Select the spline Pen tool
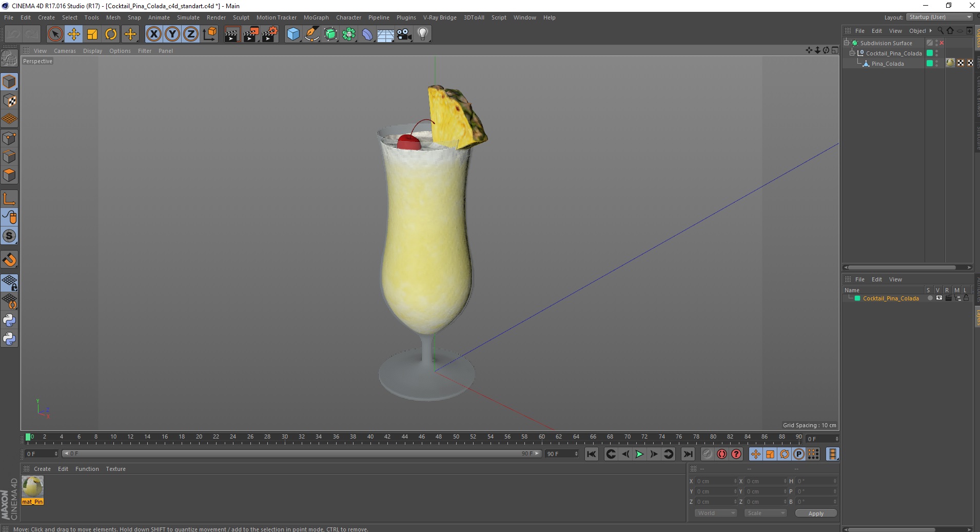 [x=312, y=34]
